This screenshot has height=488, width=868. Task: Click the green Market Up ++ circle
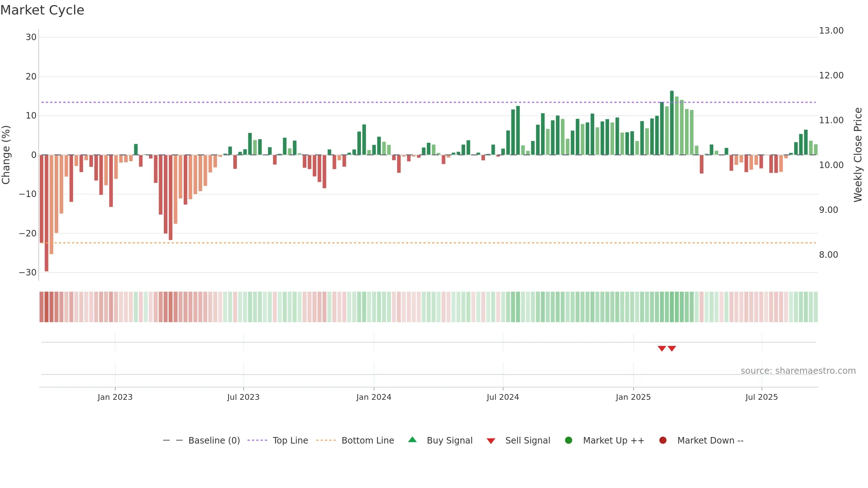coord(569,440)
